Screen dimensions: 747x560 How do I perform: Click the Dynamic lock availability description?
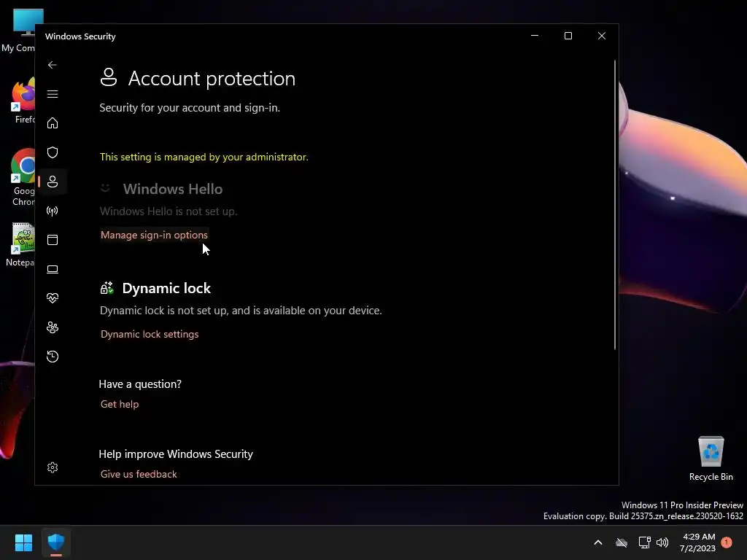241,311
